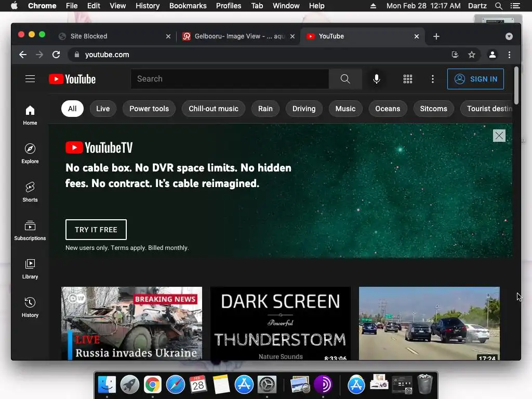The width and height of the screenshot is (532, 399).
Task: Select the Oceans filter chip
Action: click(x=388, y=109)
